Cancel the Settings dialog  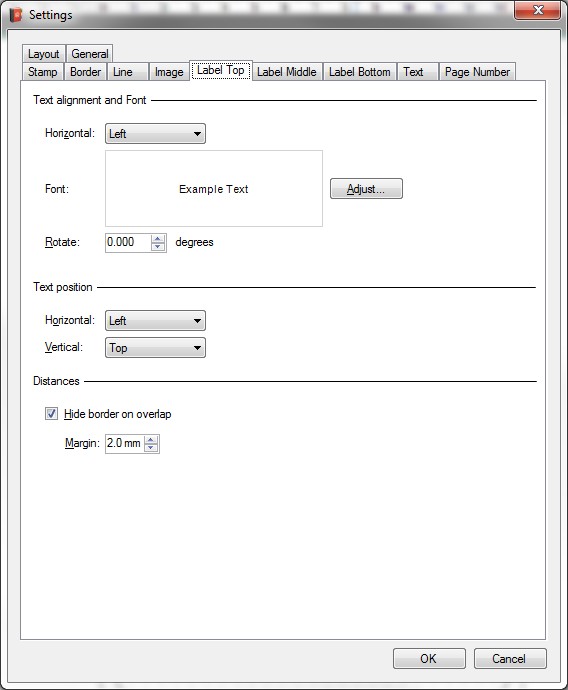coord(510,659)
